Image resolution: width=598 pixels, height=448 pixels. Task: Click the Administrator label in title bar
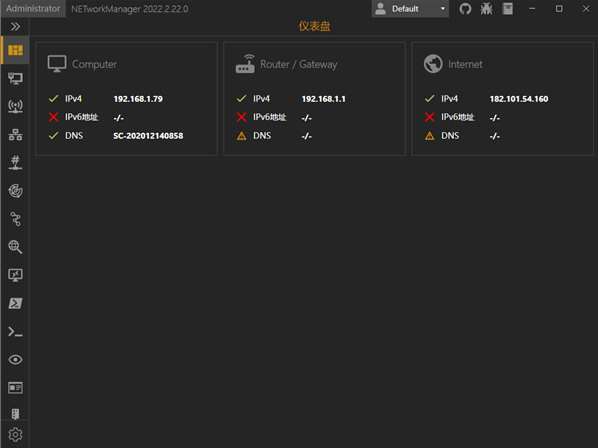pyautogui.click(x=33, y=8)
